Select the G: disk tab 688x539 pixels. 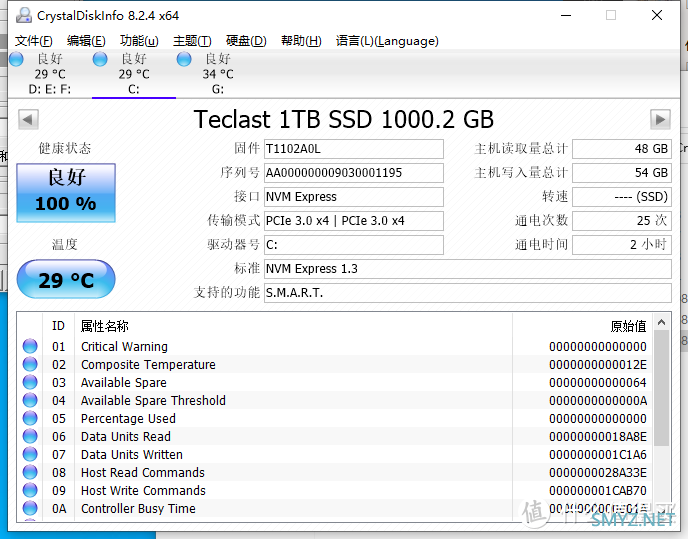click(218, 74)
